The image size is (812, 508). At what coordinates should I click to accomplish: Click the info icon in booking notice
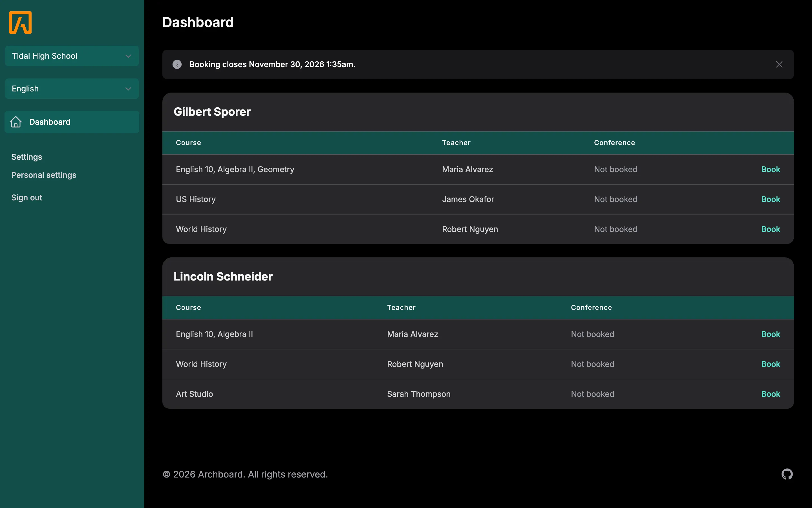177,65
